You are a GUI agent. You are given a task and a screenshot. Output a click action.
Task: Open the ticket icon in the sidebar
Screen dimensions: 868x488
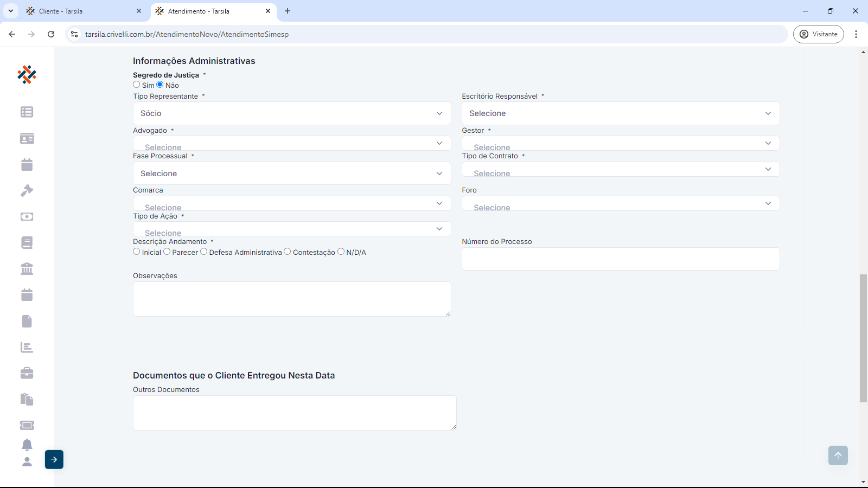(x=27, y=425)
